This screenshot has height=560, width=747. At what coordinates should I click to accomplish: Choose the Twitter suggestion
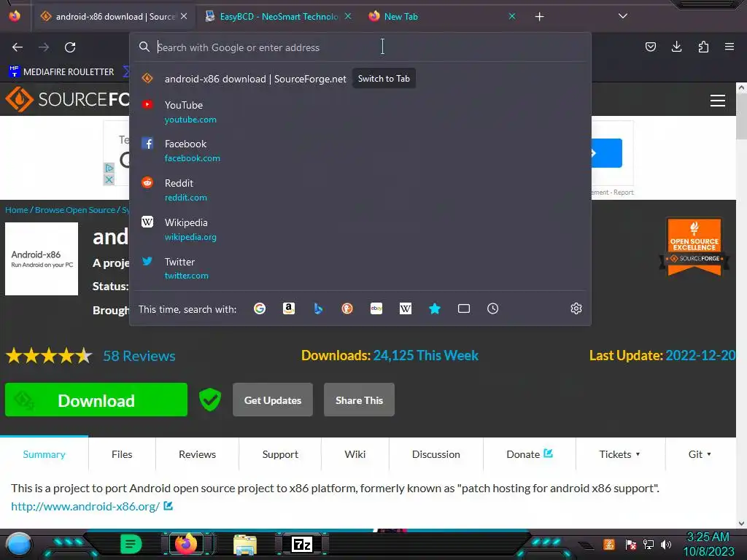[x=360, y=268]
